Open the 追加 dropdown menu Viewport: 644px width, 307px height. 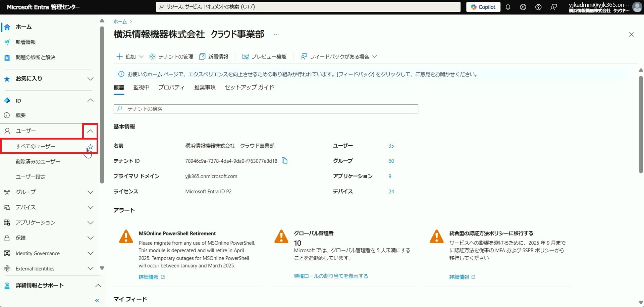click(130, 57)
